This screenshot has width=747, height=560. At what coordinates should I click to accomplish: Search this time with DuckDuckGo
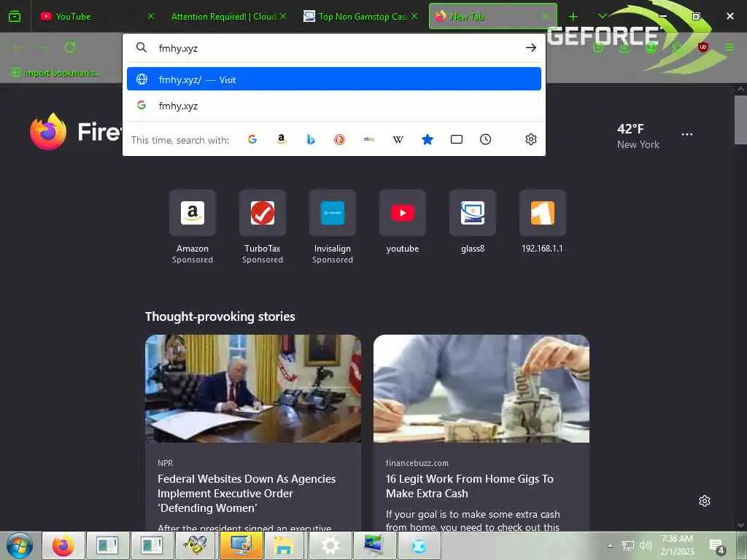pos(340,139)
